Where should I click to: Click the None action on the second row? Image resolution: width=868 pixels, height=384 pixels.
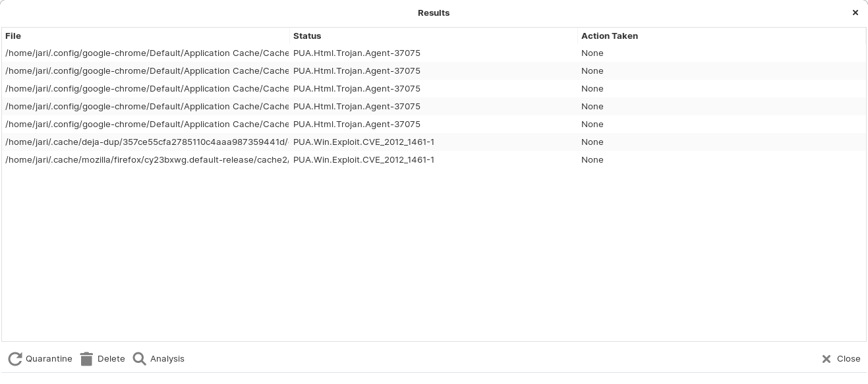coord(592,71)
